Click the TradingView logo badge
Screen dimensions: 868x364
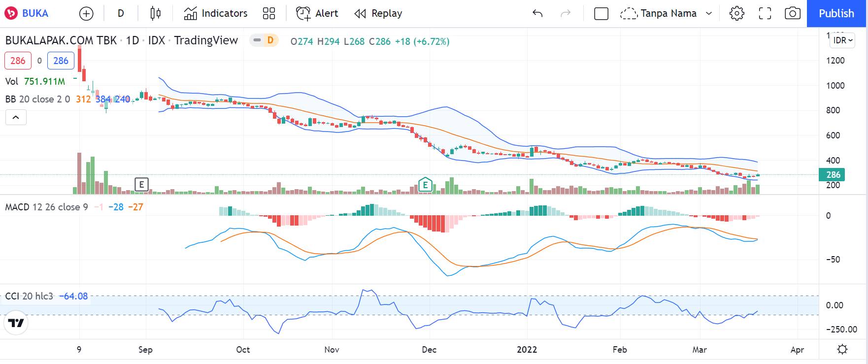(x=16, y=323)
